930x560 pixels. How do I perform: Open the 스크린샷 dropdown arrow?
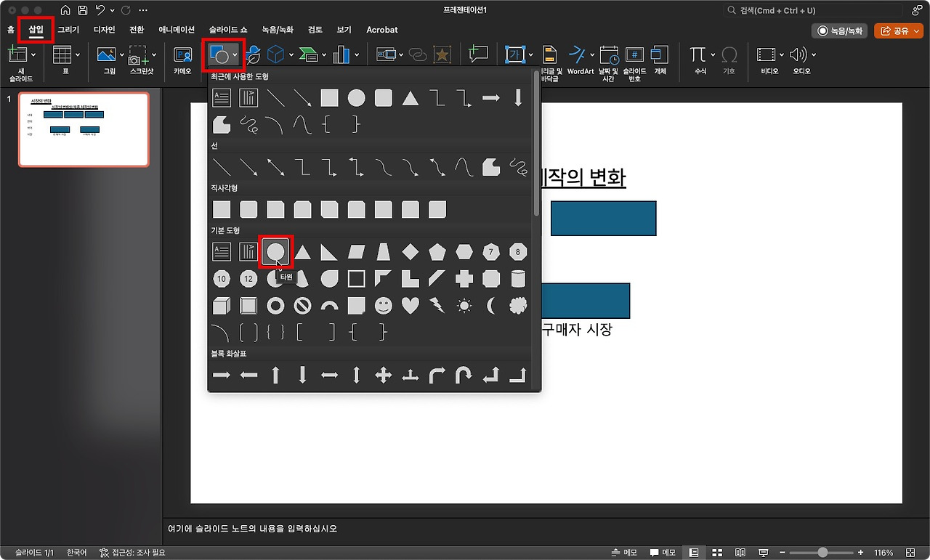pyautogui.click(x=153, y=55)
